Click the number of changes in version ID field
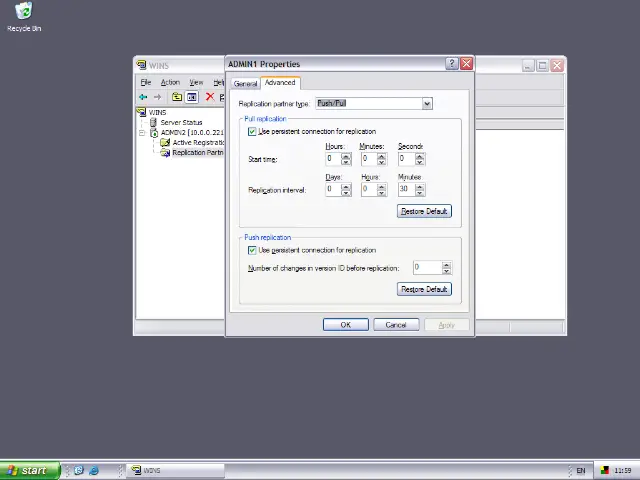This screenshot has height=480, width=640. click(428, 268)
